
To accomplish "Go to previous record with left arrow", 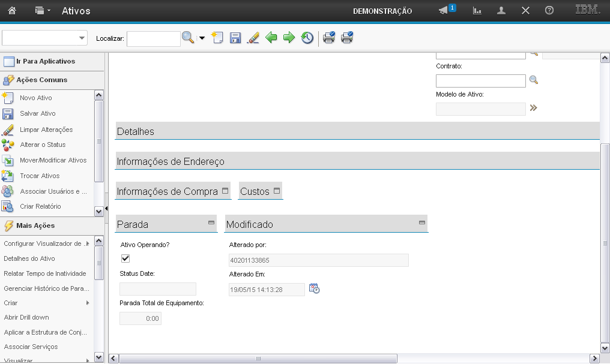I will coord(271,38).
